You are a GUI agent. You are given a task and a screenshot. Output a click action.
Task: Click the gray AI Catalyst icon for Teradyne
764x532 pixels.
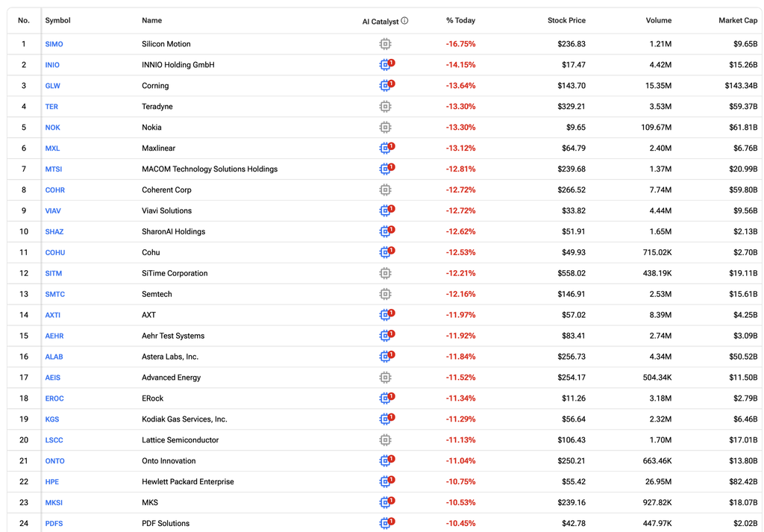point(385,106)
